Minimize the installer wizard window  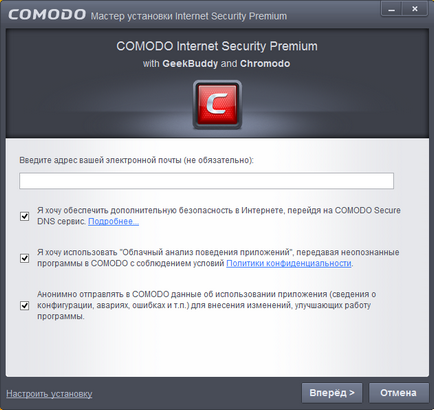click(x=392, y=9)
